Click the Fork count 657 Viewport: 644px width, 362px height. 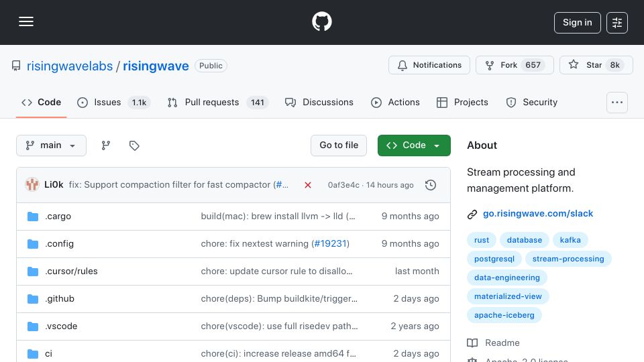click(x=533, y=65)
